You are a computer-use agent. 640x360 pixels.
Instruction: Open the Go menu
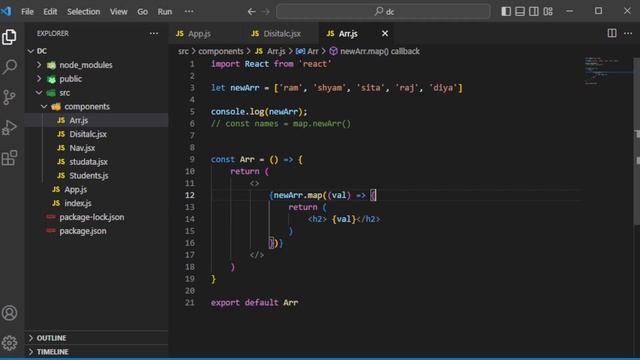(142, 11)
